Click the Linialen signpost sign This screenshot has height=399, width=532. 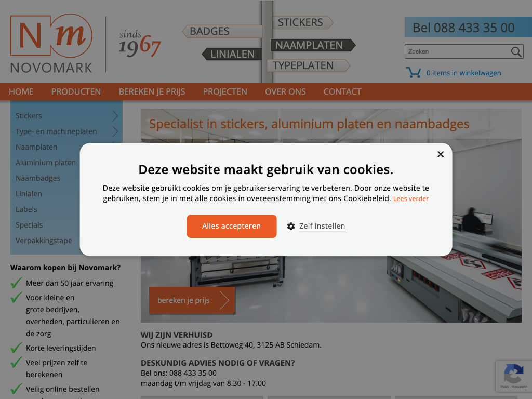coord(232,54)
